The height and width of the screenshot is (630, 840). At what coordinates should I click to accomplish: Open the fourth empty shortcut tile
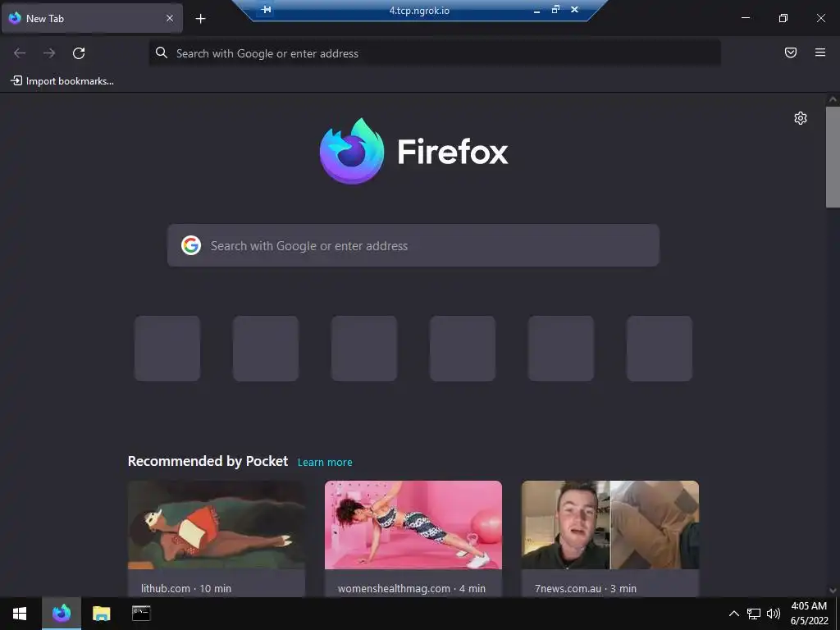(463, 348)
